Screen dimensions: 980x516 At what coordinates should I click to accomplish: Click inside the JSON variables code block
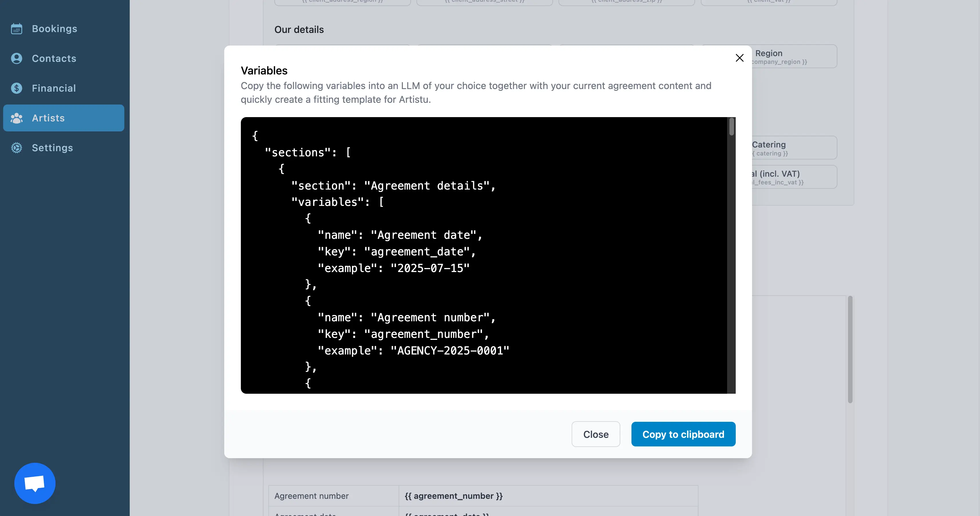[483, 255]
